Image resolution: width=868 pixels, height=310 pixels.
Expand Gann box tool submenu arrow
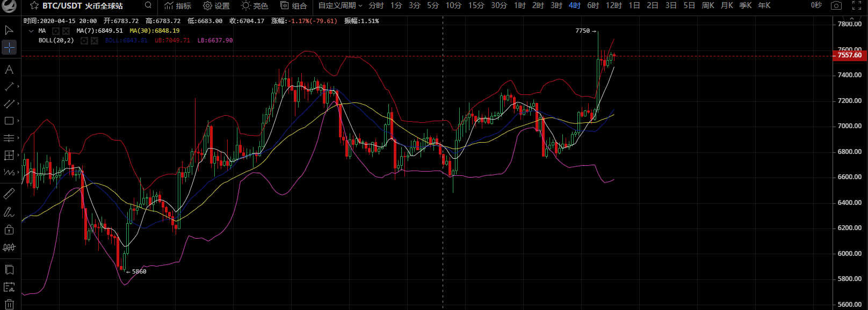[18, 155]
